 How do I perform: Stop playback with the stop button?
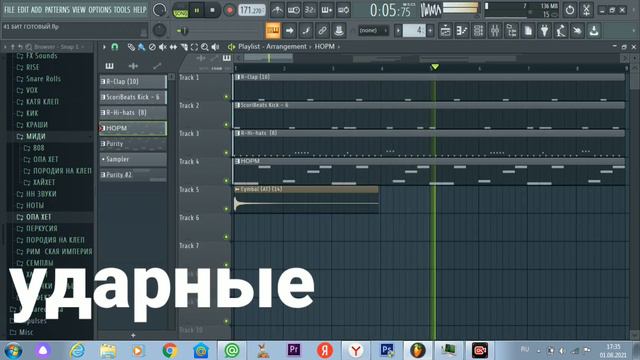212,10
